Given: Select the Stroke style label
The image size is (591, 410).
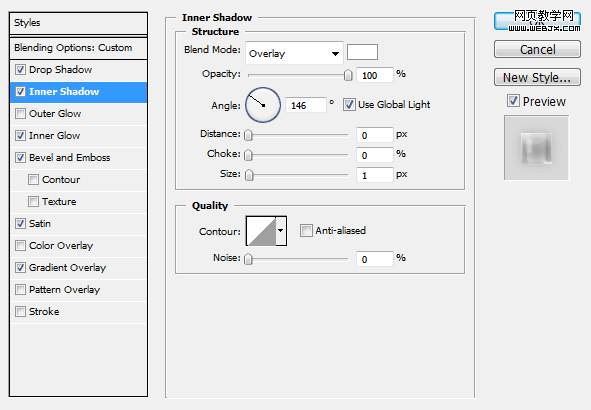Looking at the screenshot, I should coord(44,312).
